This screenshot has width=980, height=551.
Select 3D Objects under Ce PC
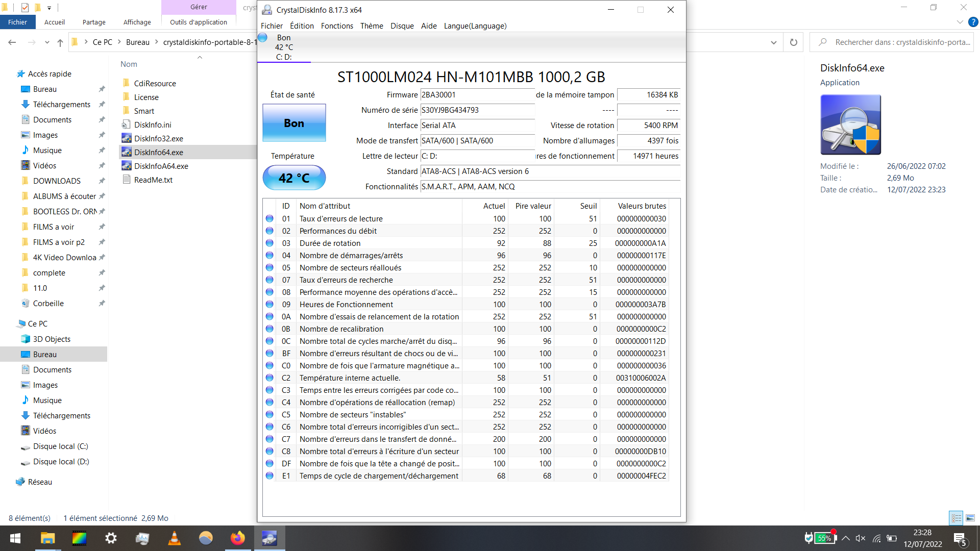tap(52, 339)
